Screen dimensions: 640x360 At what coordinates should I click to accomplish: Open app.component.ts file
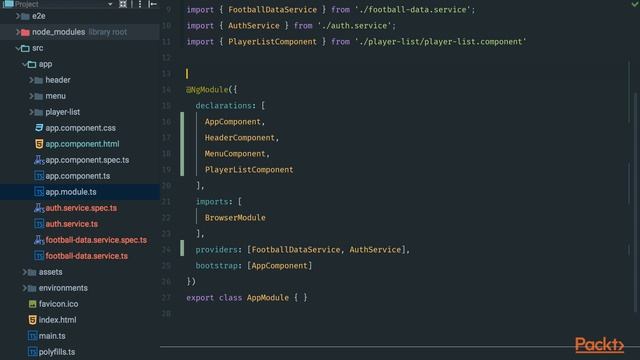pos(78,176)
